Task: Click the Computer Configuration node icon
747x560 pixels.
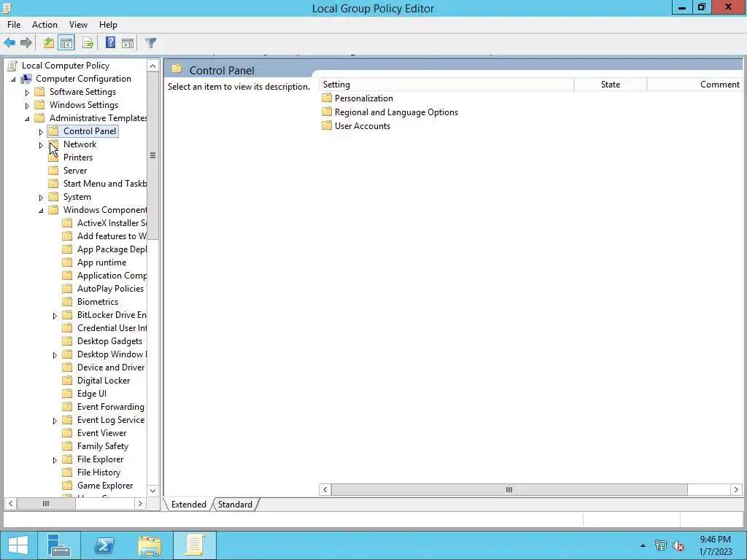Action: point(26,79)
